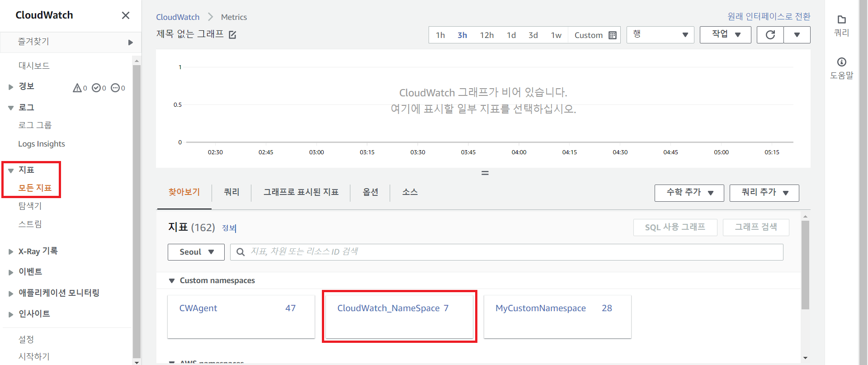The width and height of the screenshot is (868, 365).
Task: Select the 3d time range
Action: (533, 35)
